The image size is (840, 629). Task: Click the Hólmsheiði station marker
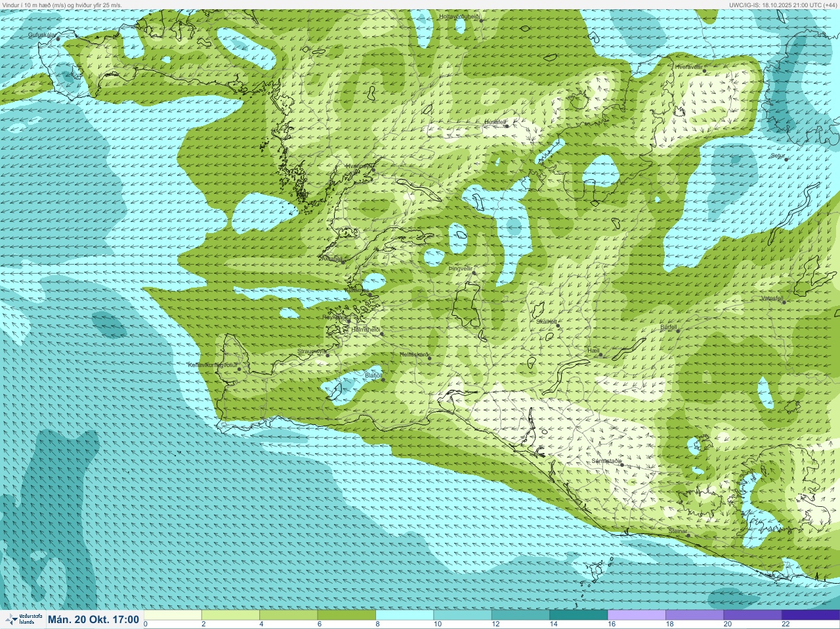click(x=381, y=334)
